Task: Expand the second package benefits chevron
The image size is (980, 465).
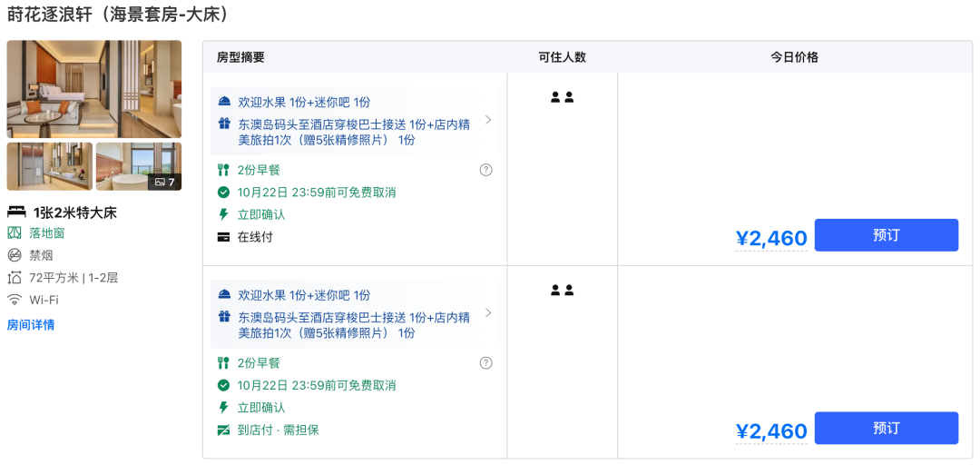Action: pyautogui.click(x=488, y=313)
